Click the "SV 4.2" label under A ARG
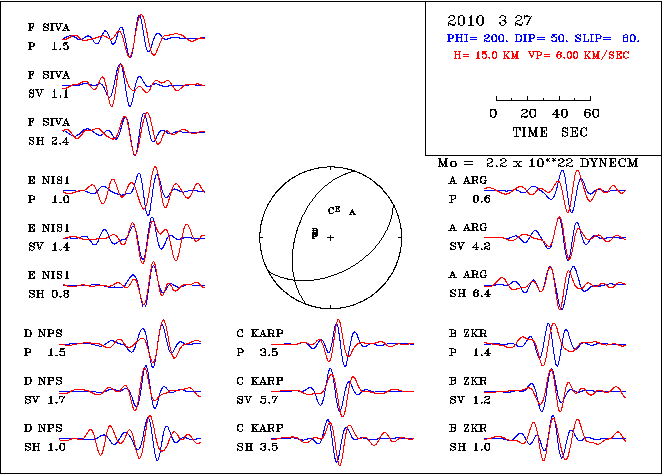Viewport: 663px width, 474px height. pos(470,247)
